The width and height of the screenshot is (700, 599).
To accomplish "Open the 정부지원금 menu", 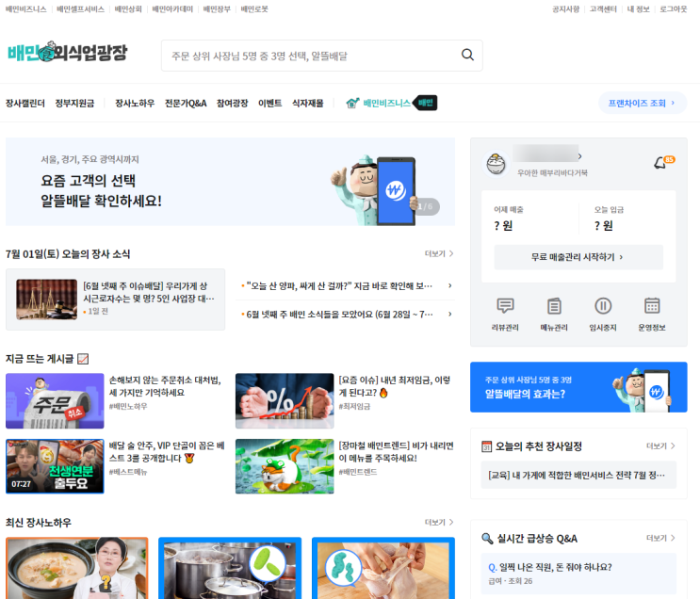I will 74,103.
